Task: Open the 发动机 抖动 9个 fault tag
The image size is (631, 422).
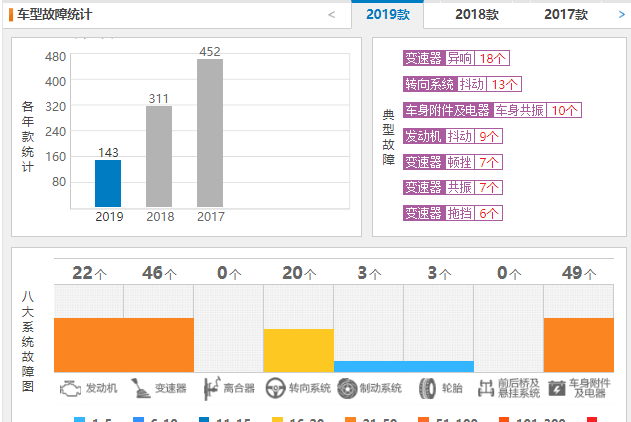Action: 453,136
